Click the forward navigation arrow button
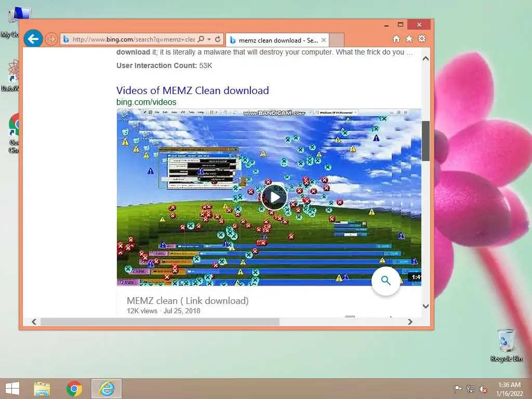Image resolution: width=532 pixels, height=399 pixels. [51, 39]
